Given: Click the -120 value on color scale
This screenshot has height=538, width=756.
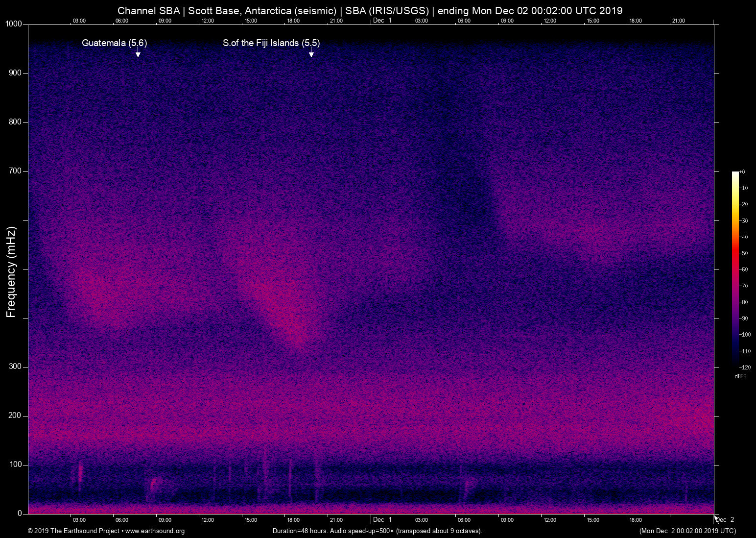Looking at the screenshot, I should [745, 367].
